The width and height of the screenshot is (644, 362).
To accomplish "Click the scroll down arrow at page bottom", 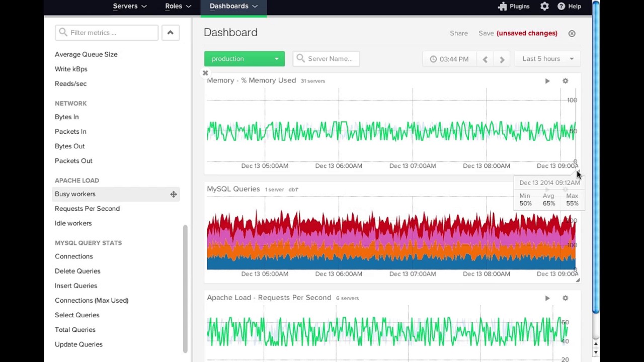I will pyautogui.click(x=596, y=353).
